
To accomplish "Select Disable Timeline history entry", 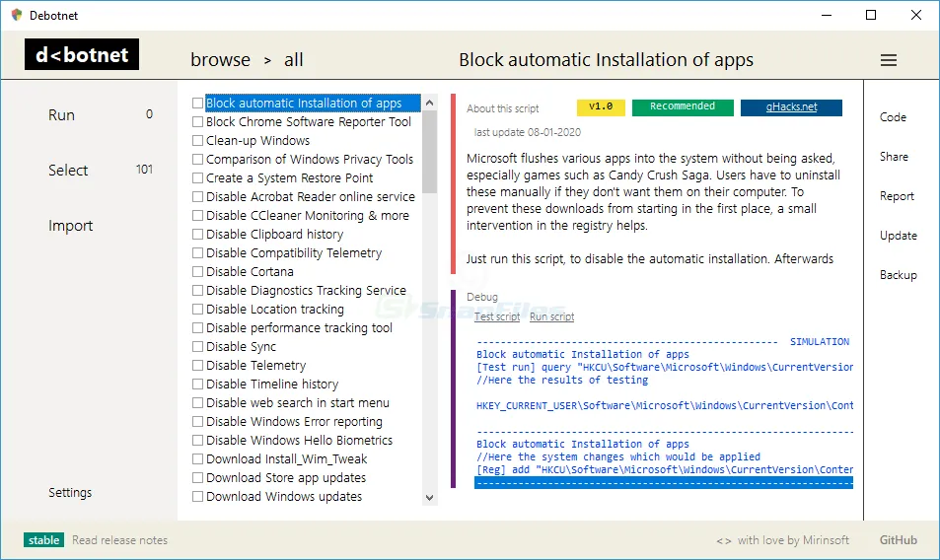I will pyautogui.click(x=272, y=384).
